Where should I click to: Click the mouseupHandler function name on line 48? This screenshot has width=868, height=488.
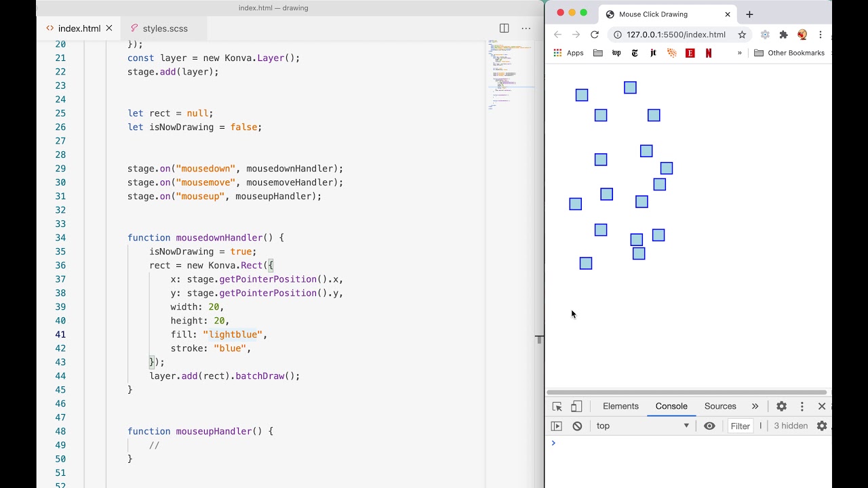[x=214, y=432]
